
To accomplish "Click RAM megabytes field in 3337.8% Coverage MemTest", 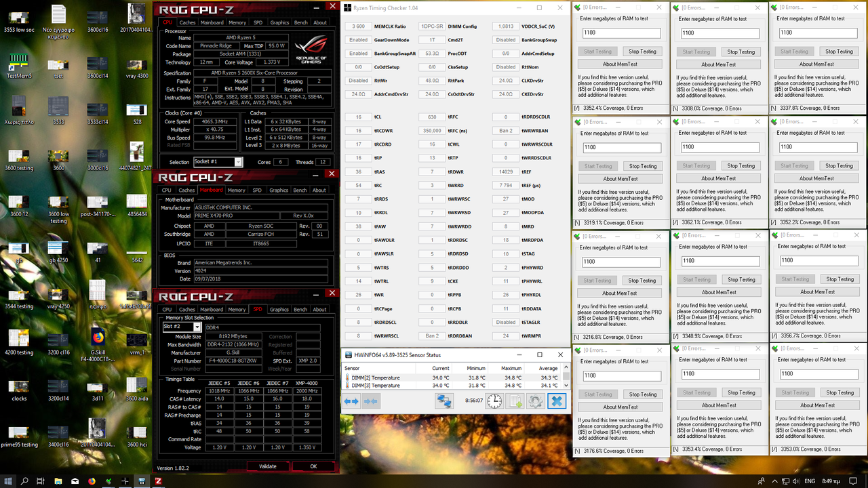I will click(817, 33).
